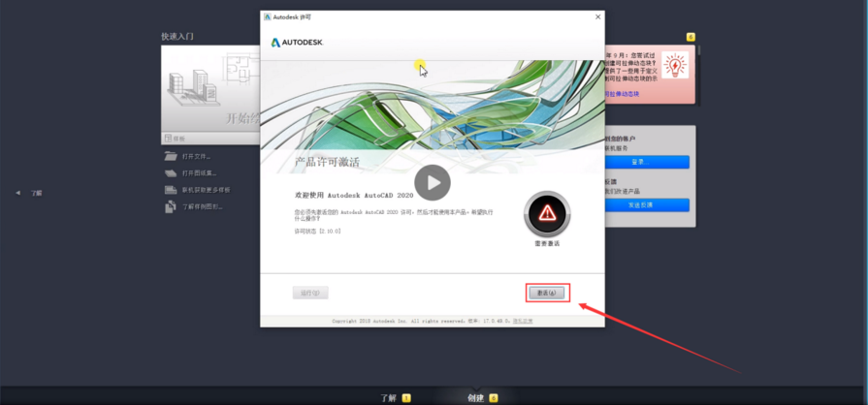The height and width of the screenshot is (405, 868).
Task: Click the 需要激活 status label
Action: tap(547, 243)
